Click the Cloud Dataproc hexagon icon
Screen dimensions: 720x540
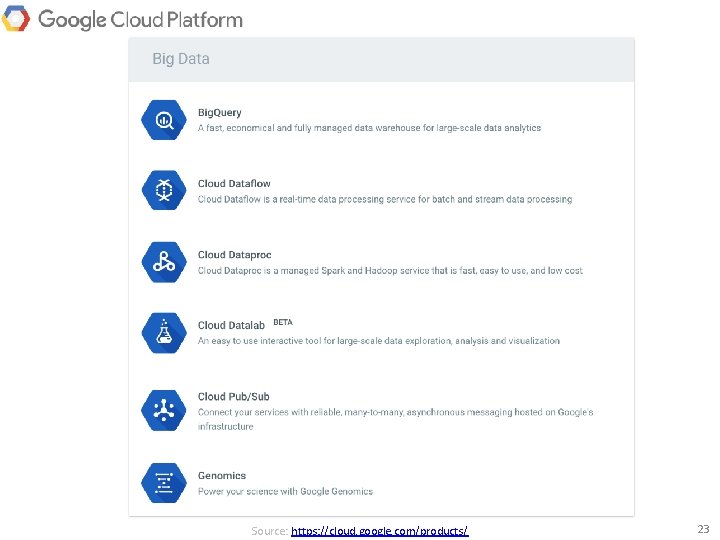pyautogui.click(x=164, y=262)
